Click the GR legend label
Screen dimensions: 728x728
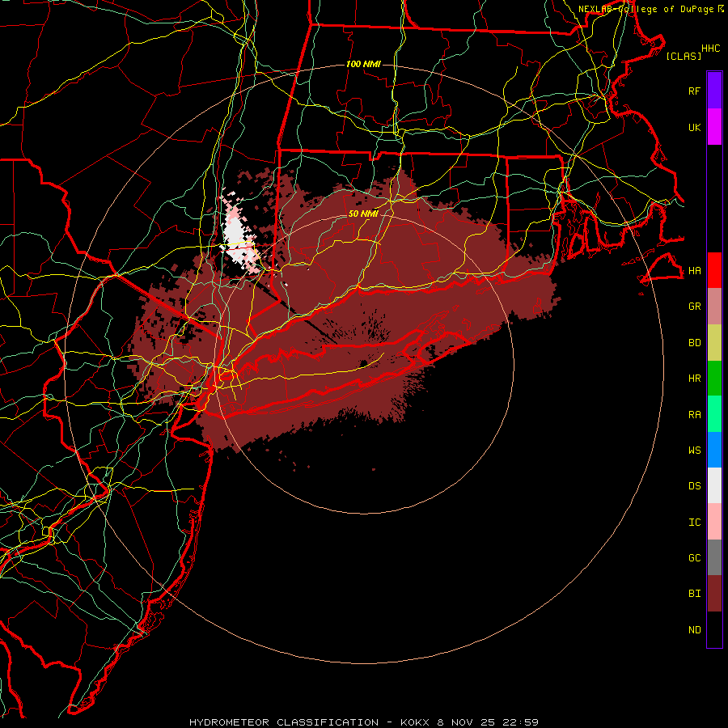[694, 307]
